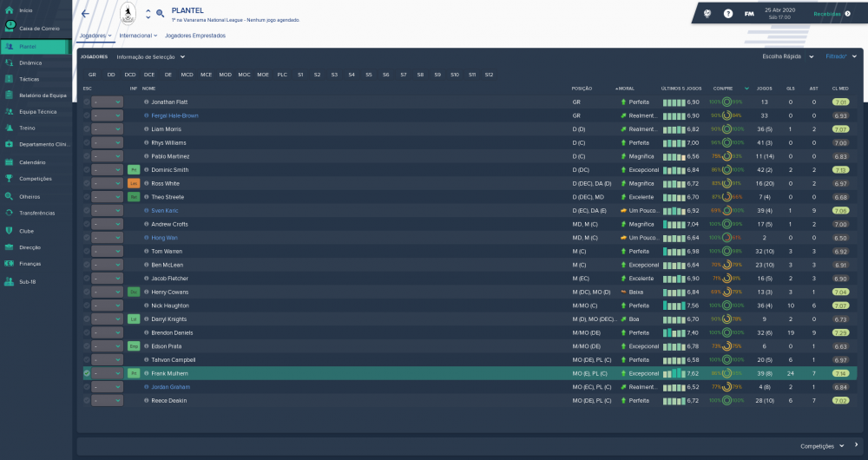Open the FM menu logo
Image resolution: width=868 pixels, height=460 pixels.
[x=749, y=13]
